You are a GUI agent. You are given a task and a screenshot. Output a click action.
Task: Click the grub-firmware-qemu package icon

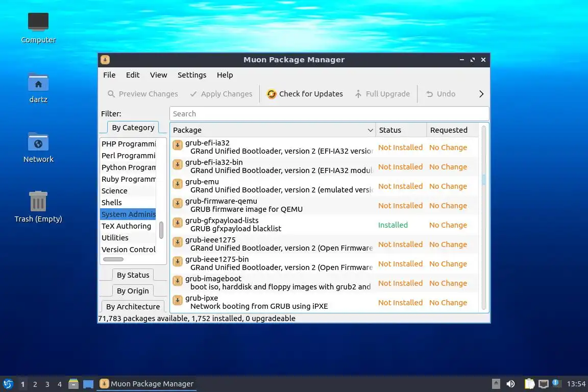(178, 203)
